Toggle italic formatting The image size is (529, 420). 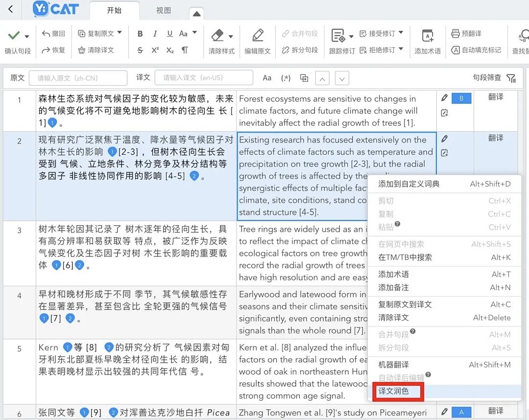click(x=154, y=34)
